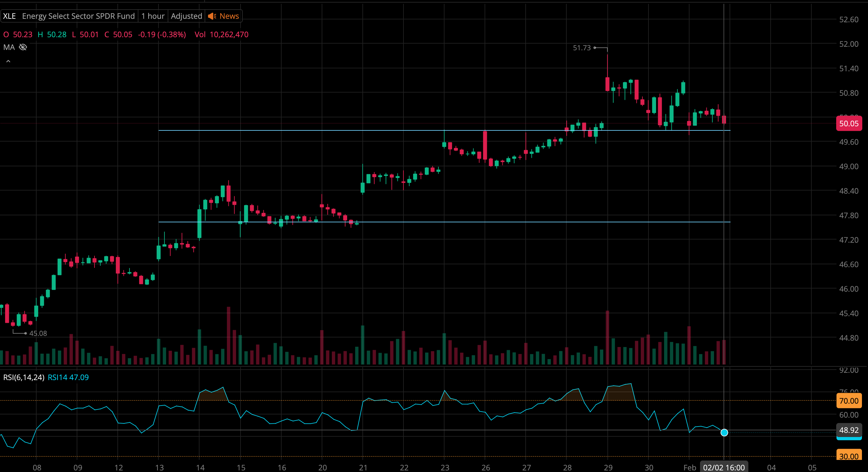Image resolution: width=868 pixels, height=472 pixels.
Task: Select the RSI(6,14,24) indicator label
Action: click(24, 377)
